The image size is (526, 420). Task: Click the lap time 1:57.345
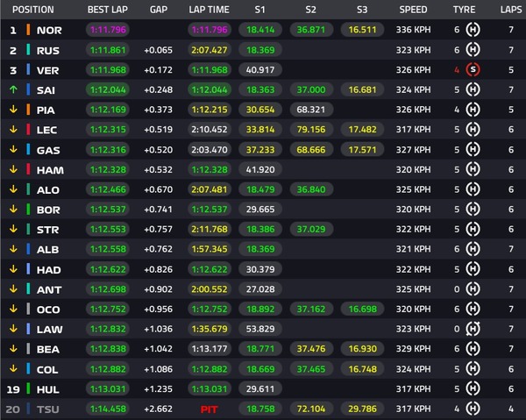pyautogui.click(x=209, y=249)
